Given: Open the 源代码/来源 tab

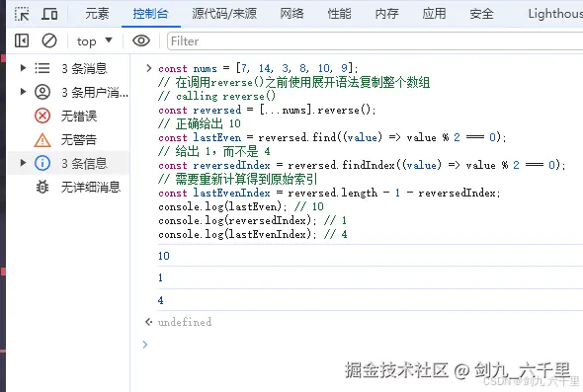Looking at the screenshot, I should point(224,14).
